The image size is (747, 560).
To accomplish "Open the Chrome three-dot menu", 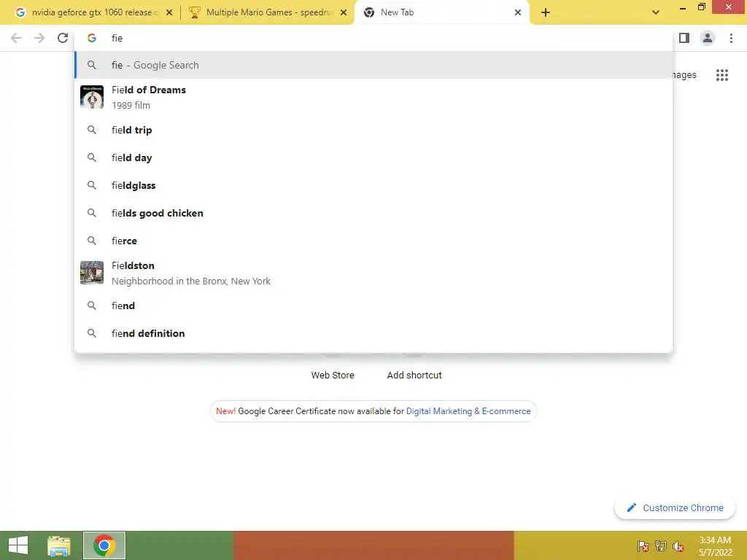I will click(731, 38).
